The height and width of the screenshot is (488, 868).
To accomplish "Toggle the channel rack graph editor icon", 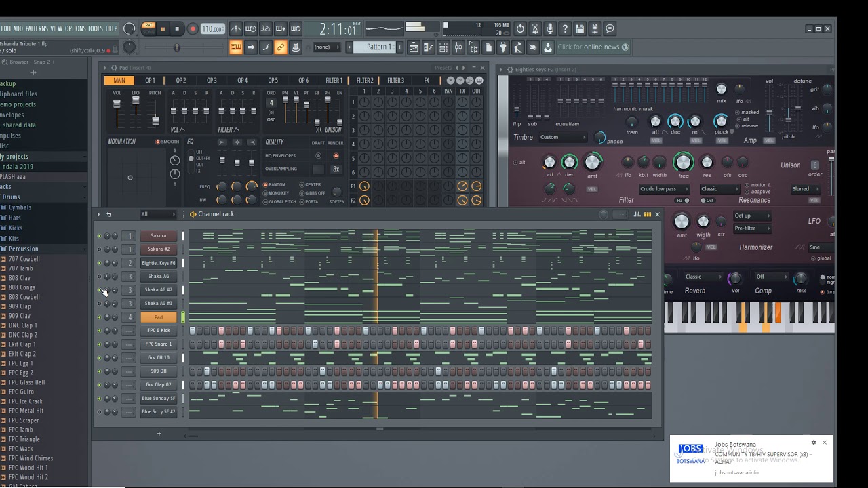I will click(637, 214).
